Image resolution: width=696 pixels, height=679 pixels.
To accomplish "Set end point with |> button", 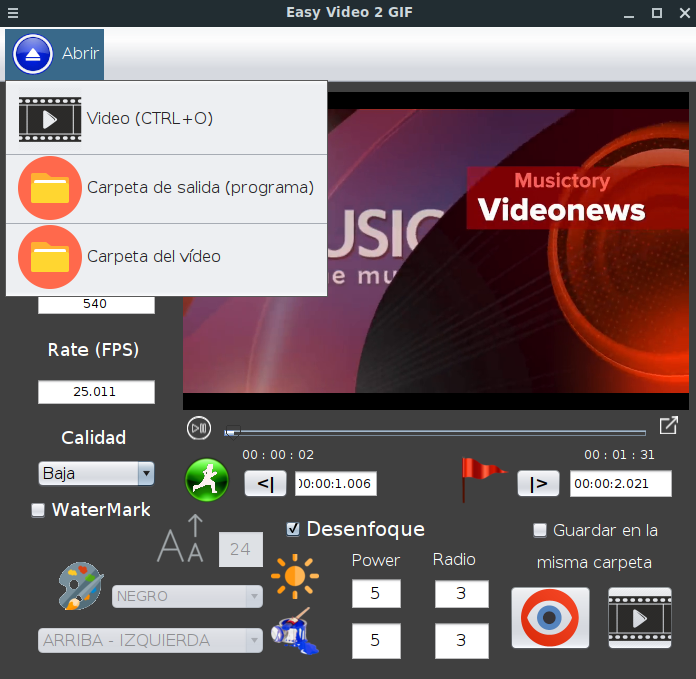I will 538,483.
